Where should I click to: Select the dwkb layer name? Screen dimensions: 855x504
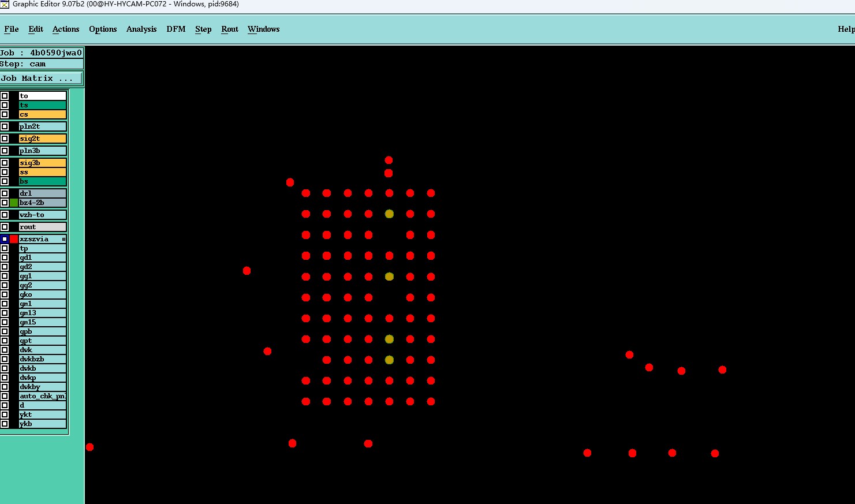click(x=43, y=368)
